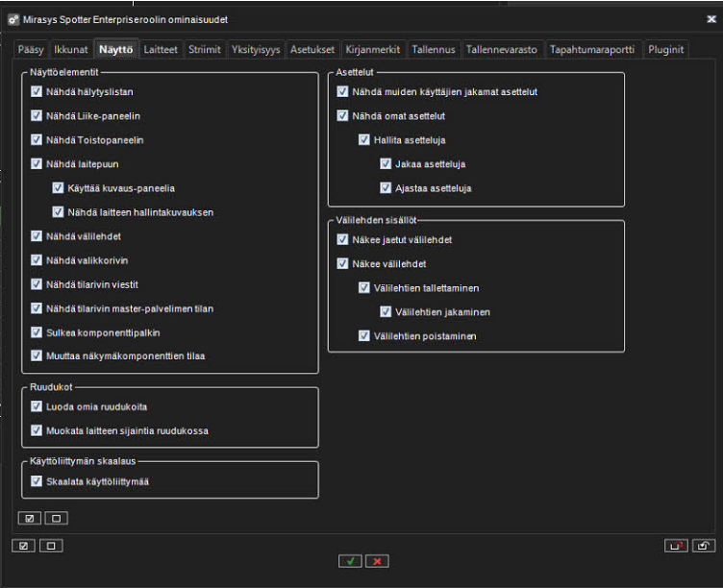This screenshot has width=723, height=588.
Task: Switch to the Laitteet tab
Action: 161,49
